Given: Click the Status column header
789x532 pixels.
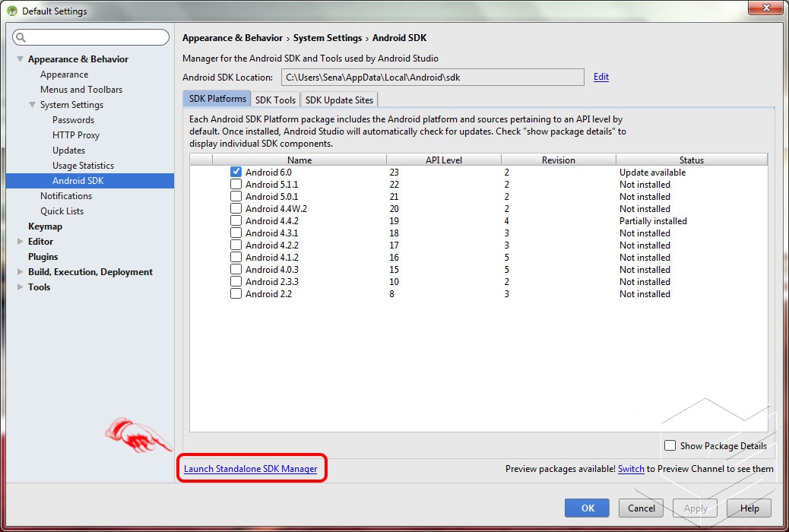Looking at the screenshot, I should (x=692, y=160).
